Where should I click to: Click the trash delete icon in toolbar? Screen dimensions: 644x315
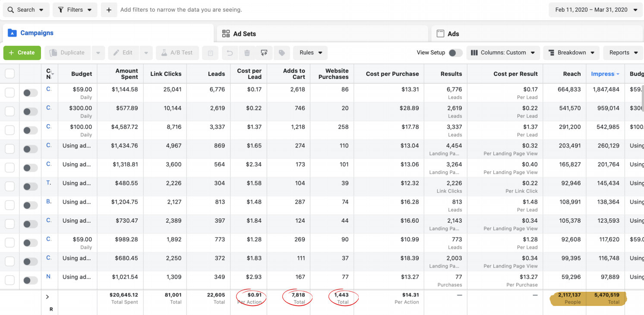247,53
